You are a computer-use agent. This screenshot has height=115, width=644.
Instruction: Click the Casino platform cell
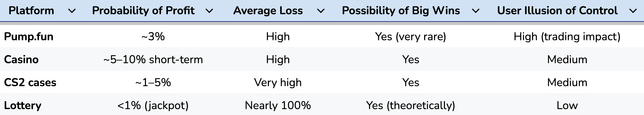[21, 60]
